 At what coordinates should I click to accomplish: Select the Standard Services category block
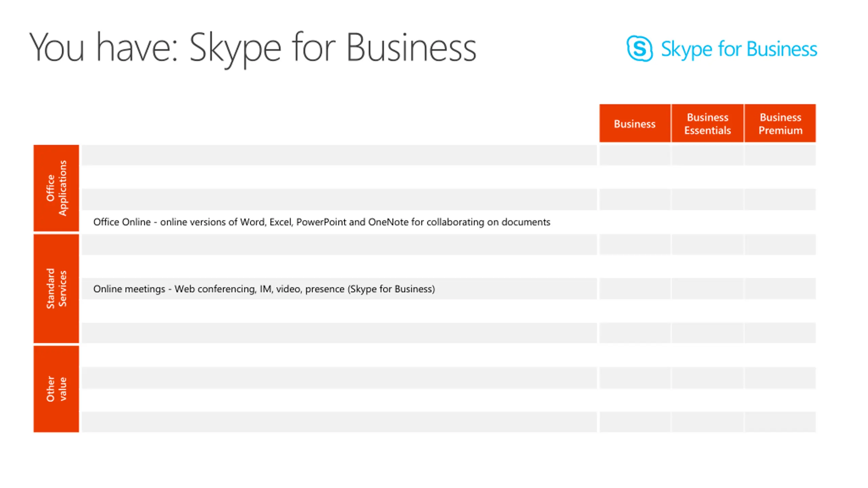56,289
